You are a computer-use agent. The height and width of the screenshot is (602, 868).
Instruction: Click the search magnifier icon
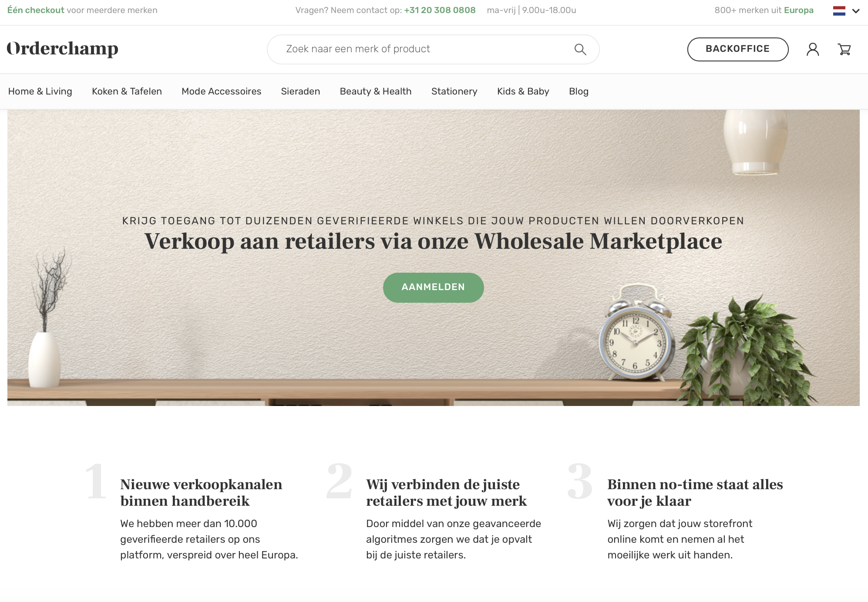click(580, 49)
